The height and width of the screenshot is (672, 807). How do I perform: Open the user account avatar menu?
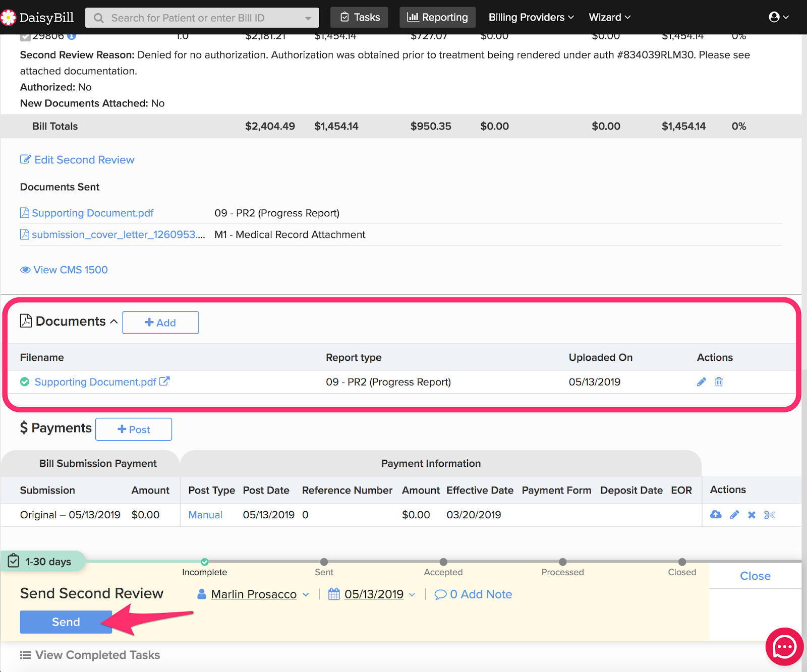(x=778, y=17)
